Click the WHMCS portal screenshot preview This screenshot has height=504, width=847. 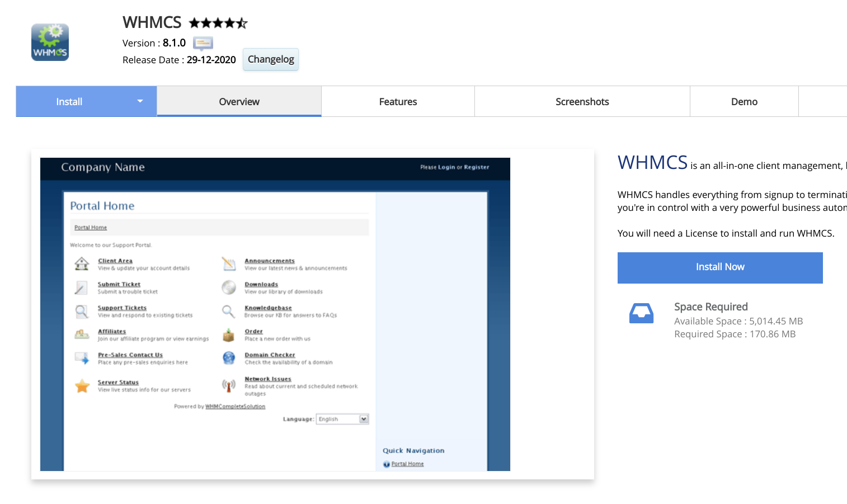point(275,314)
